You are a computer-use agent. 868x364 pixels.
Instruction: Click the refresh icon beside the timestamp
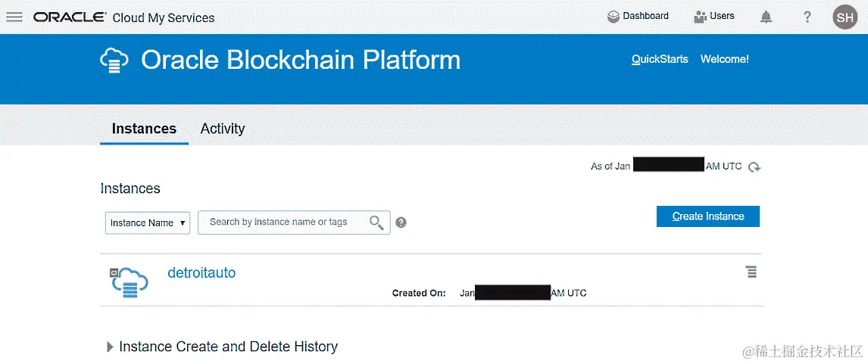pos(754,167)
